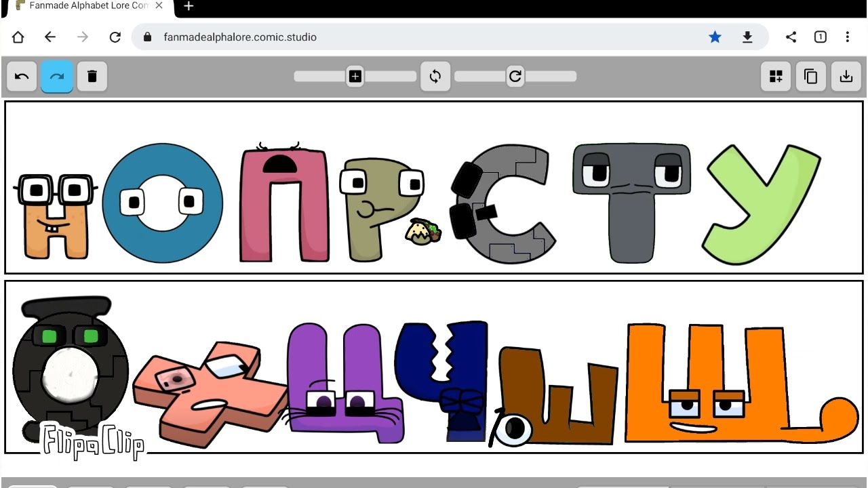This screenshot has height=488, width=868.
Task: Select the light green У character
Action: pyautogui.click(x=762, y=204)
